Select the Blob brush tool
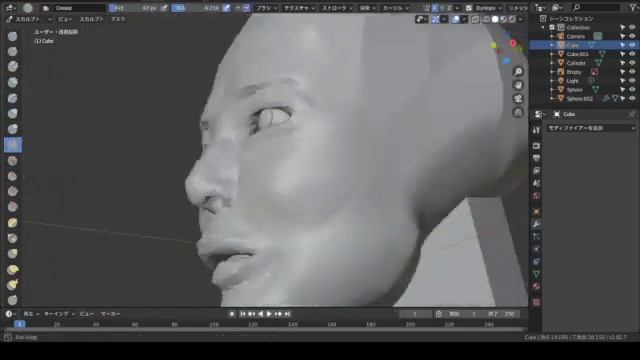 (x=13, y=129)
